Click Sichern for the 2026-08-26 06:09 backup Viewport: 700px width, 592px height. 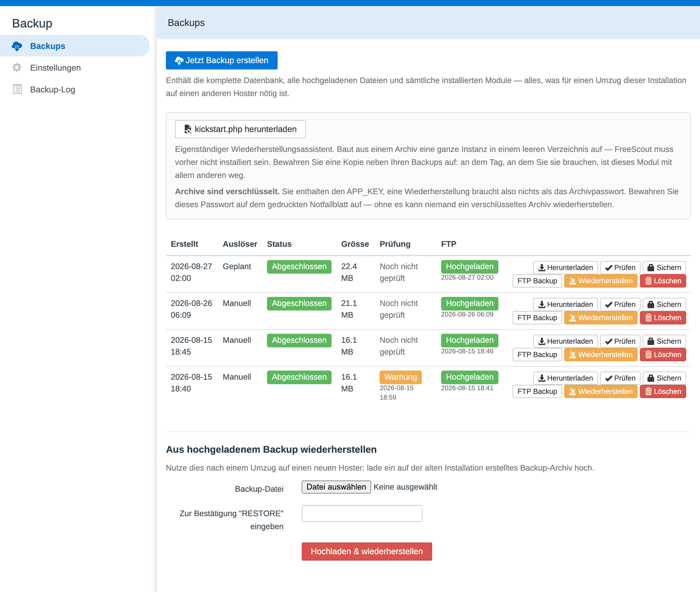point(664,304)
